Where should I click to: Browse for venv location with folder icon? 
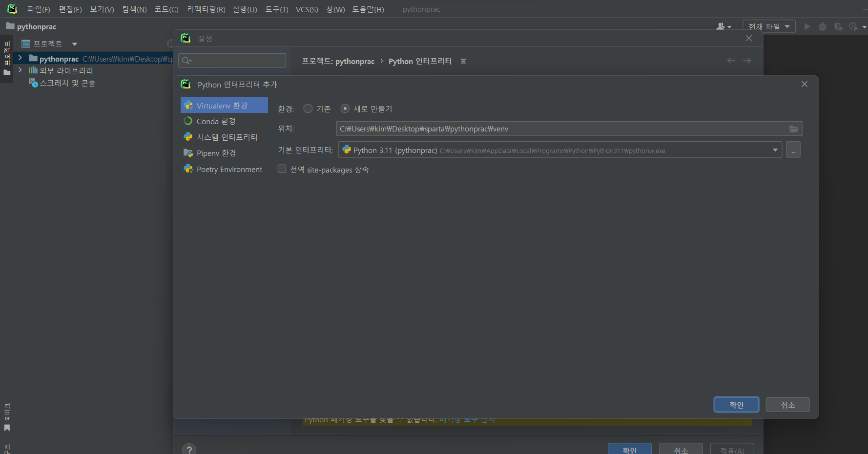[x=794, y=129]
